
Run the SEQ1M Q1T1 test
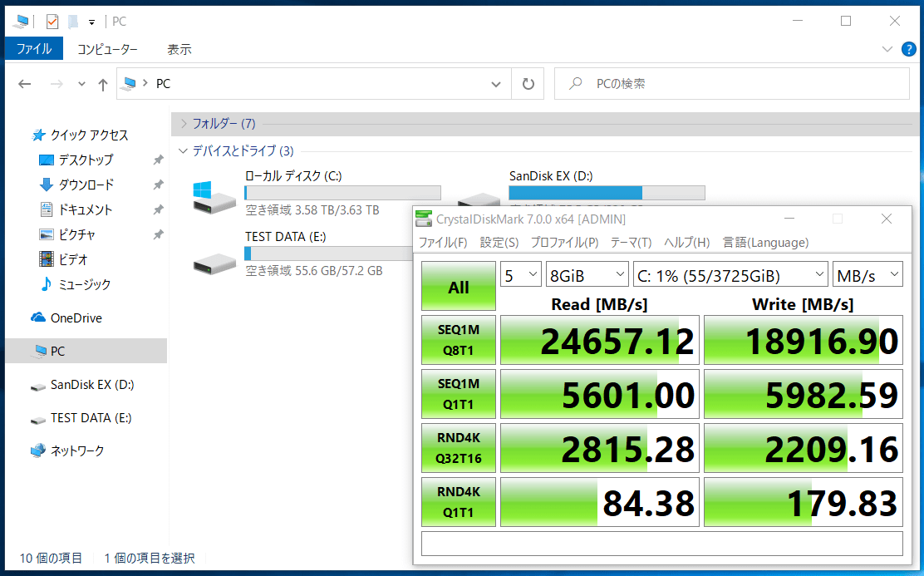point(459,395)
